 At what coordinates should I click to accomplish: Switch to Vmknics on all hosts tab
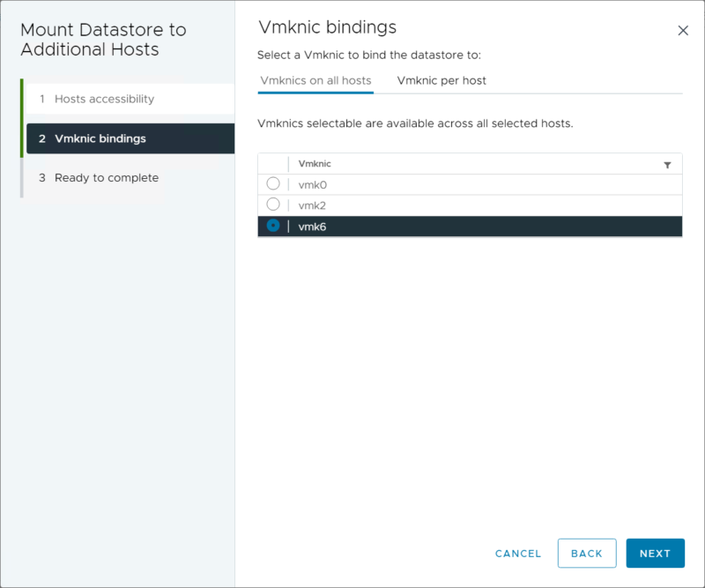click(315, 81)
